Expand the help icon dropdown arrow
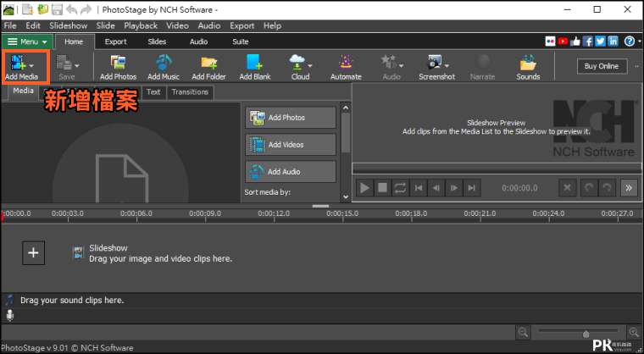 tap(639, 41)
